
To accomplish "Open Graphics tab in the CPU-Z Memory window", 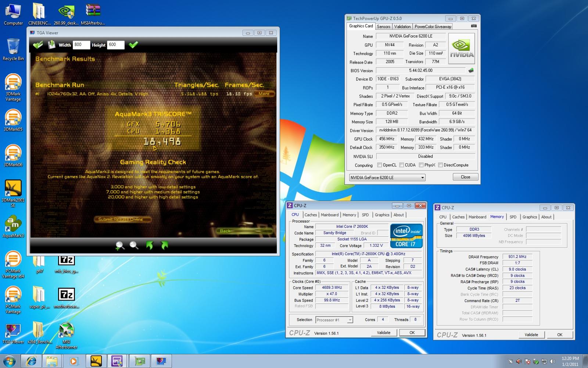I will pyautogui.click(x=530, y=217).
